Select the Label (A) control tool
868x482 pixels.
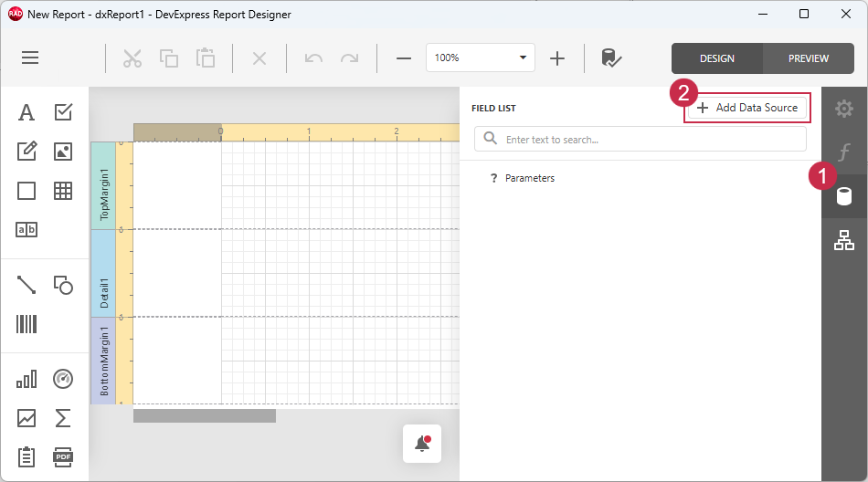(26, 112)
